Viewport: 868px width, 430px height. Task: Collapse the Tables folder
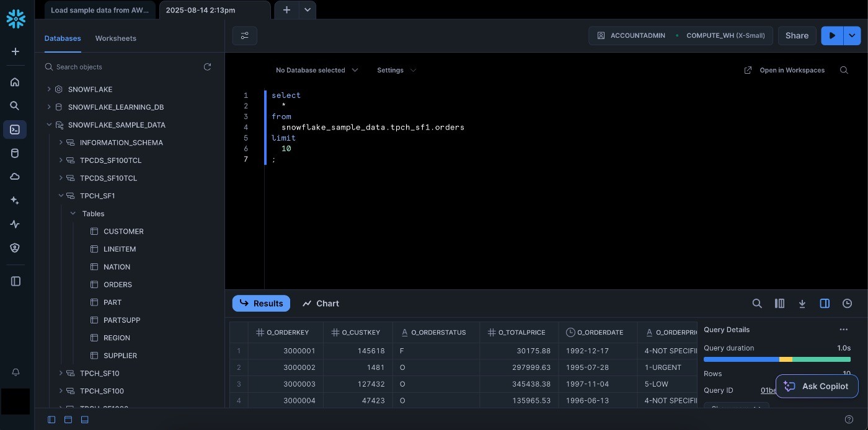pos(73,214)
